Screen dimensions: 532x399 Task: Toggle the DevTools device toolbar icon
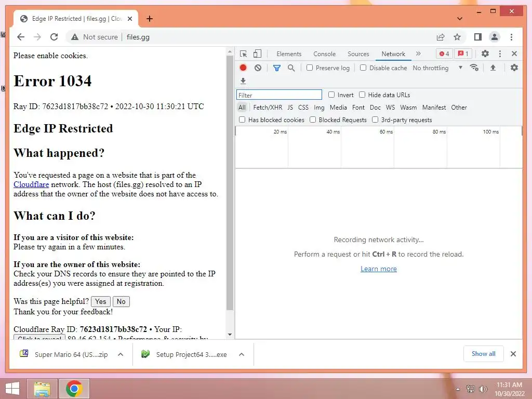(x=258, y=54)
